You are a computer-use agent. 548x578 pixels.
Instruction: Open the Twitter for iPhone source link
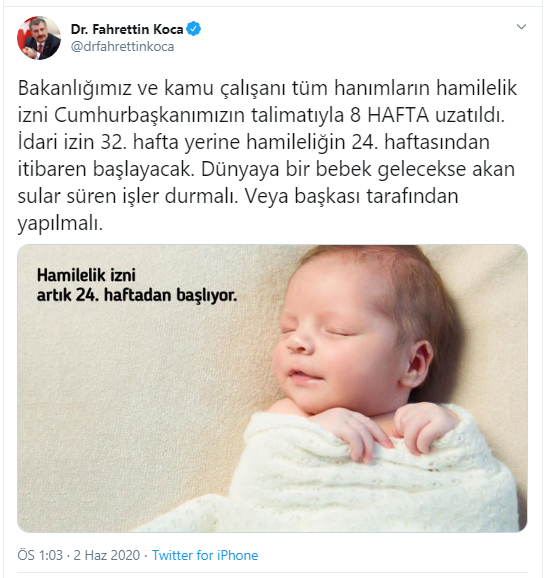pyautogui.click(x=205, y=555)
